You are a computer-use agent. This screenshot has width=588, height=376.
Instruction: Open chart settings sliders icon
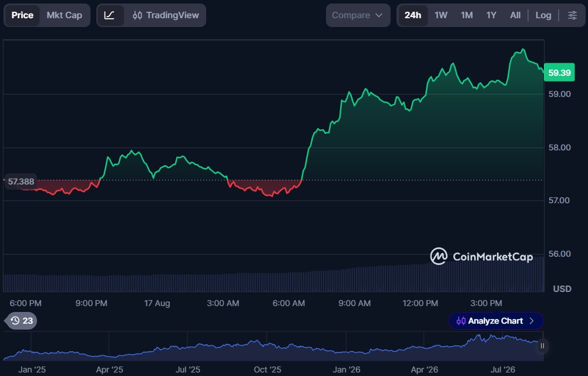572,15
